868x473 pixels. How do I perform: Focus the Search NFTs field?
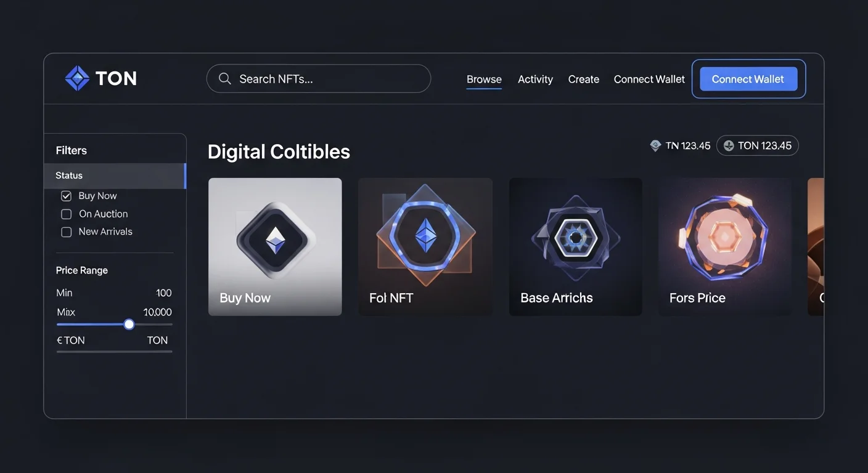tap(318, 79)
